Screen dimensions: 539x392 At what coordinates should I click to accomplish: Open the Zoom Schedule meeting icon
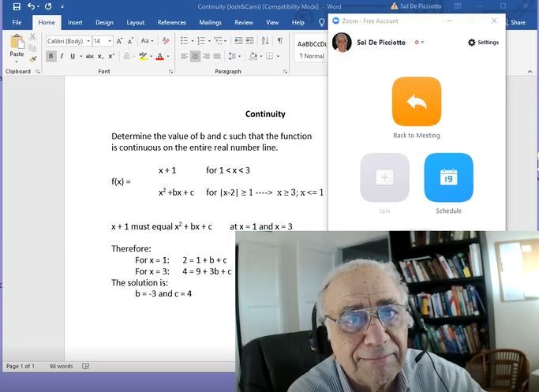[448, 177]
